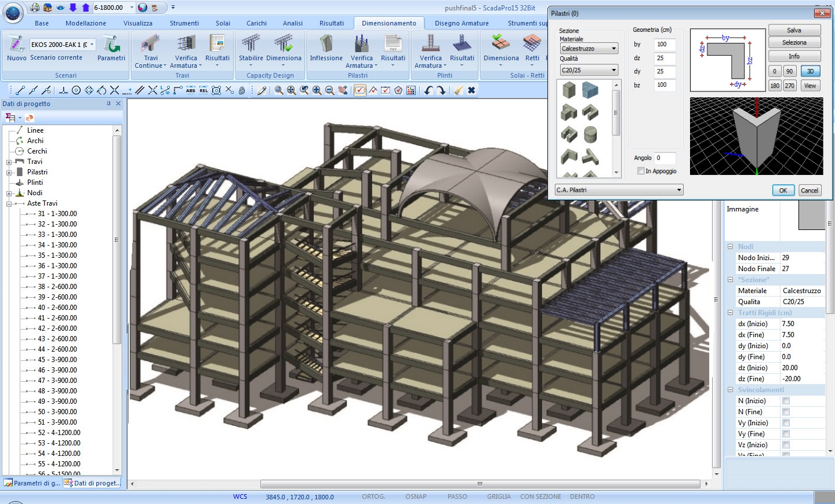Expand the Pilastri tree node

(x=9, y=173)
